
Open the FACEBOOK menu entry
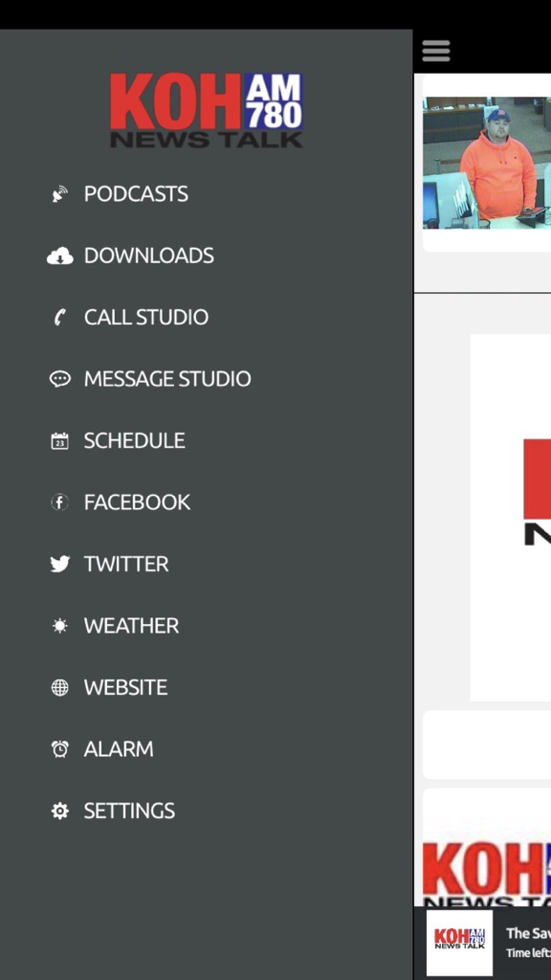pyautogui.click(x=137, y=502)
